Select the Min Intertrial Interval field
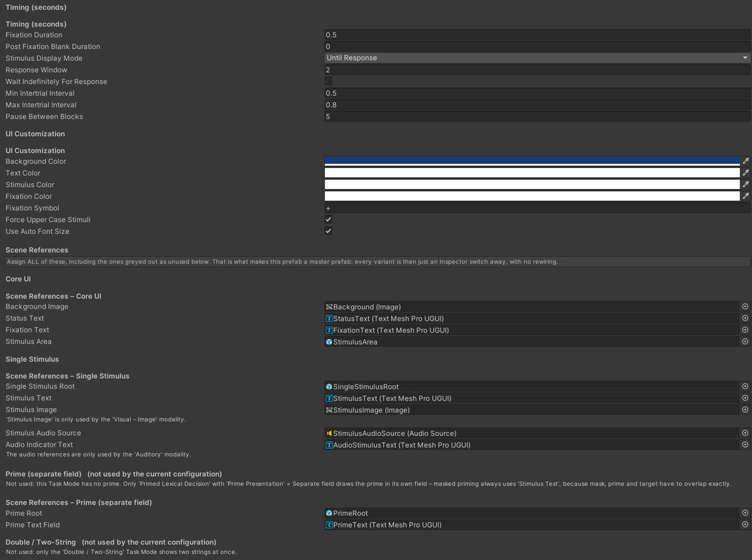The width and height of the screenshot is (752, 560). [537, 93]
